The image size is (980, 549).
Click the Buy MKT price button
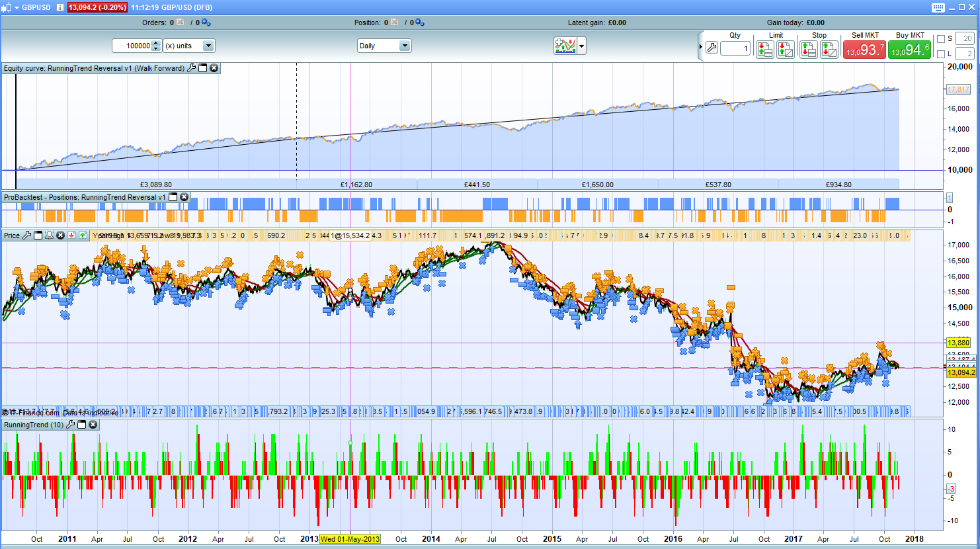click(x=909, y=50)
